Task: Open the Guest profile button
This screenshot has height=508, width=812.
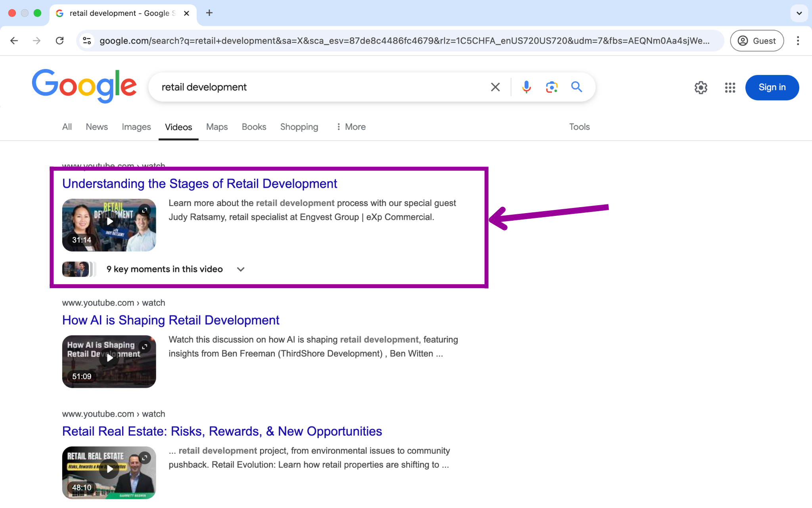Action: point(757,41)
